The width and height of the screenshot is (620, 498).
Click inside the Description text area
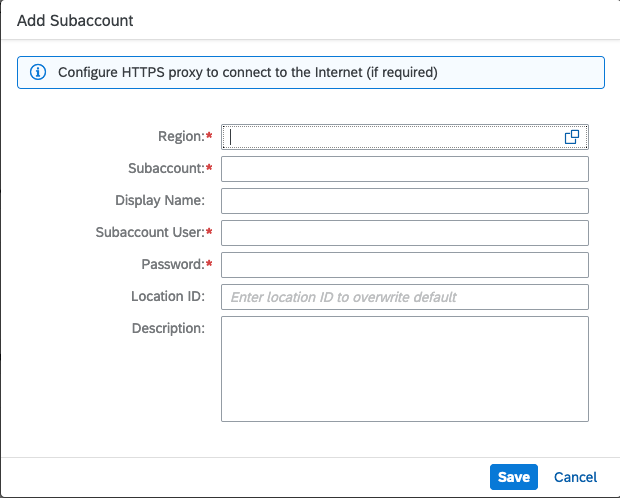pos(405,369)
